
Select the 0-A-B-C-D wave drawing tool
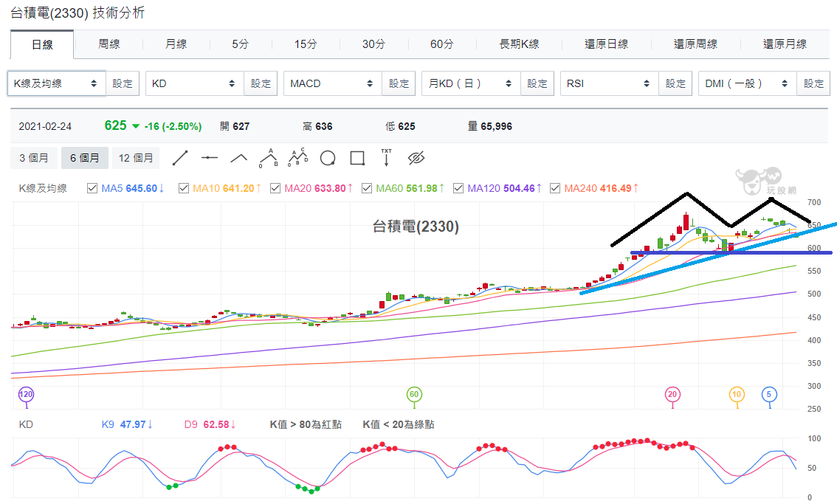coord(298,158)
